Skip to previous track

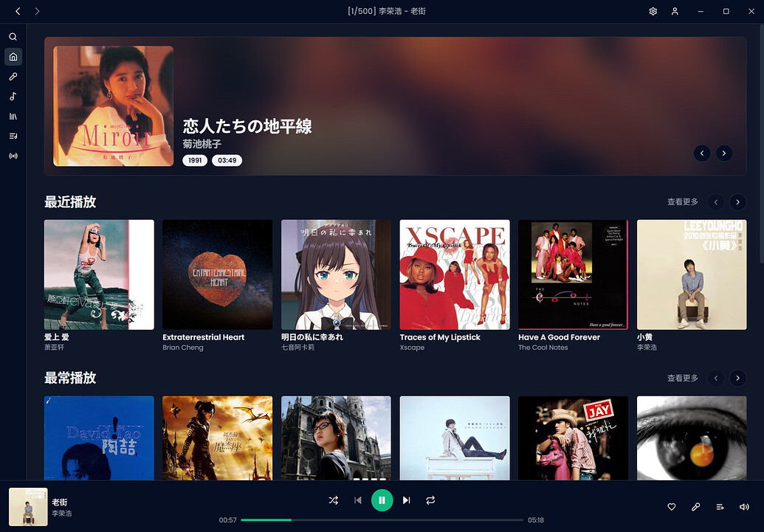(x=357, y=500)
